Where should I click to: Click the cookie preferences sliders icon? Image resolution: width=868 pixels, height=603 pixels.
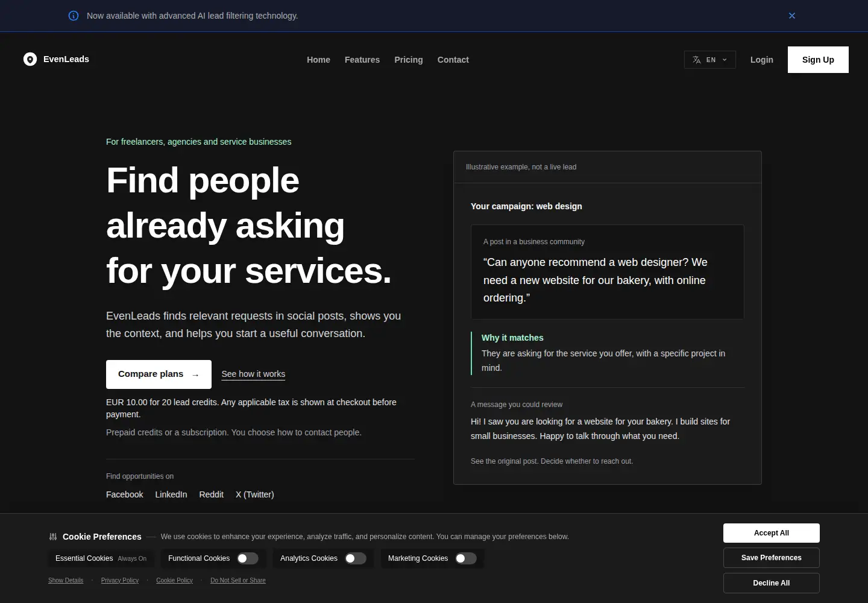(x=53, y=537)
